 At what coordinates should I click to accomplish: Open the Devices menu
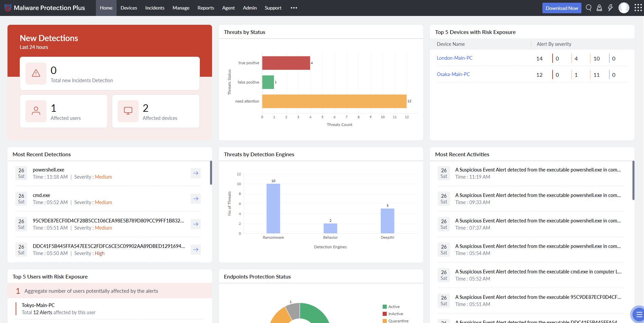129,8
